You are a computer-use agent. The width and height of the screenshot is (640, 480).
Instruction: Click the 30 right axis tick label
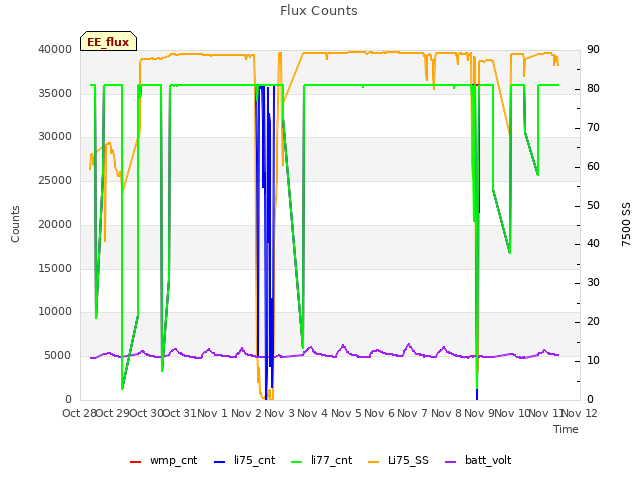coord(593,282)
